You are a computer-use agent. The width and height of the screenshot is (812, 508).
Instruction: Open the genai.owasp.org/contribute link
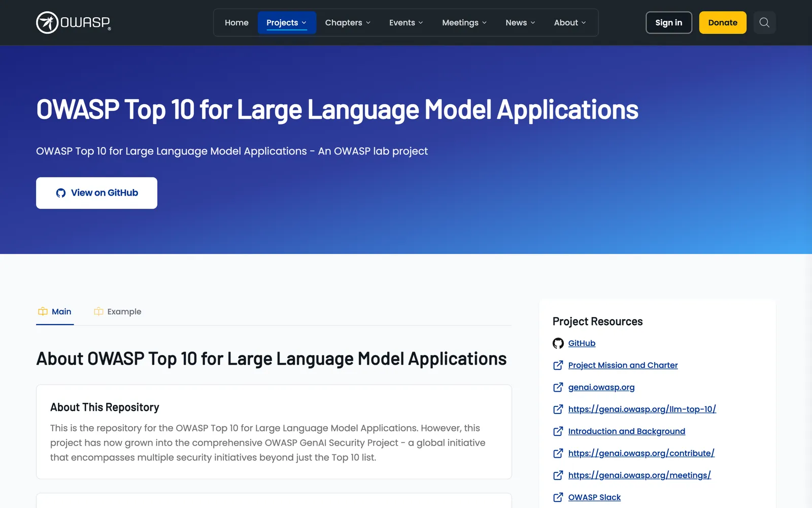tap(641, 453)
